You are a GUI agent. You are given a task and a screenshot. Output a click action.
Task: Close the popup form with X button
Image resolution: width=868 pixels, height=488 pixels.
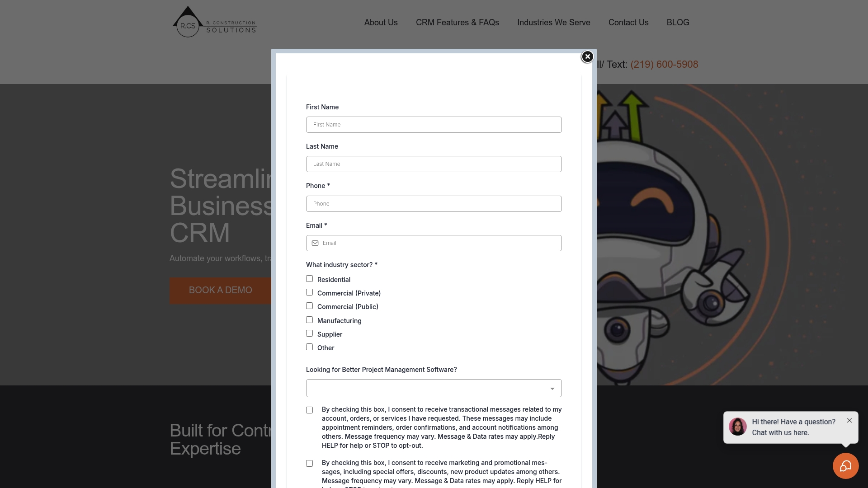pyautogui.click(x=587, y=56)
